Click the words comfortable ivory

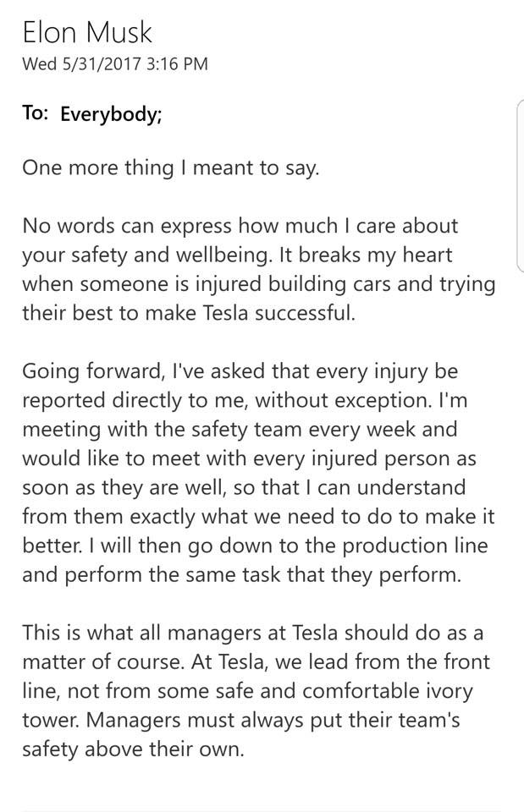(x=388, y=691)
